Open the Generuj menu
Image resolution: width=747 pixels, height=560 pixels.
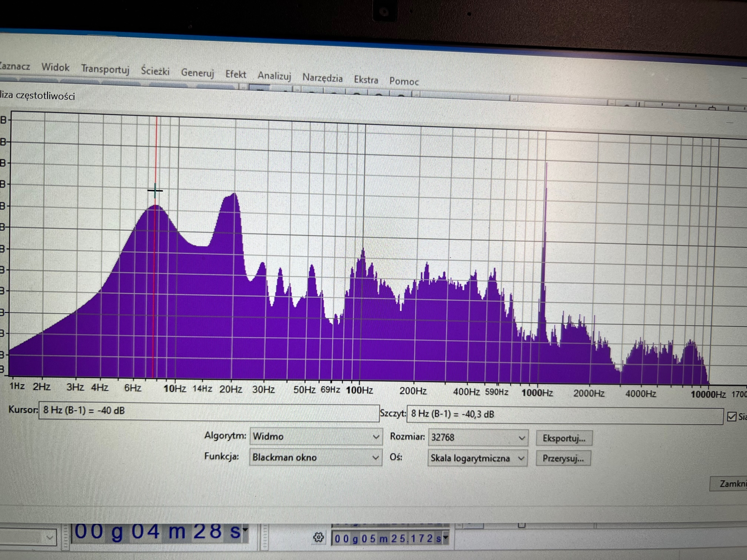pos(197,73)
